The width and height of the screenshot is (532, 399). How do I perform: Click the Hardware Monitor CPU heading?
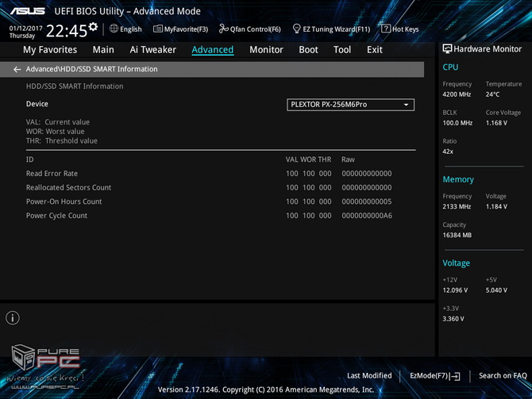point(450,67)
